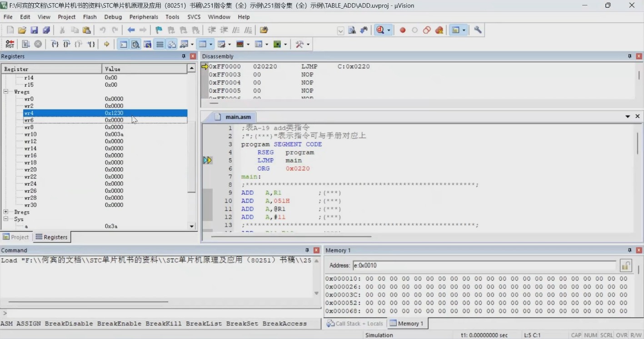
Task: Click the Show Next Statement arrow icon
Action: [106, 44]
